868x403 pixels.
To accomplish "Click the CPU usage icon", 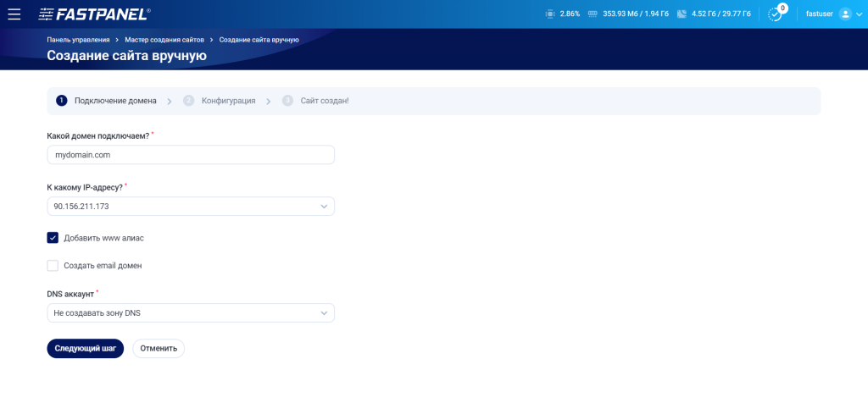I will 549,14.
